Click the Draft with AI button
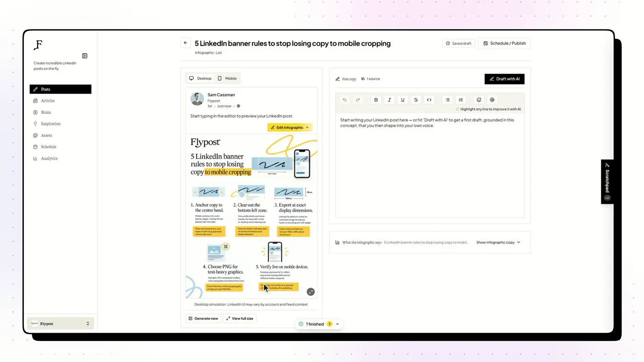Viewport: 644px width, 362px height. [x=504, y=79]
